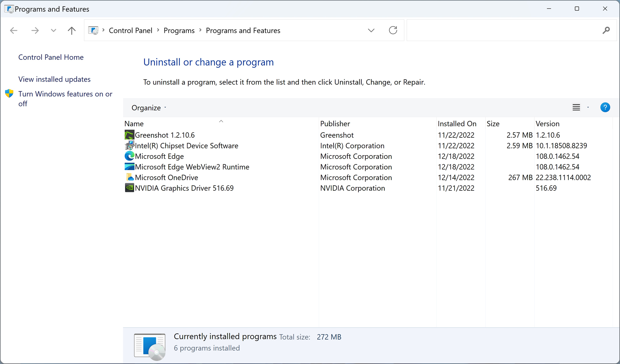The height and width of the screenshot is (364, 620).
Task: Click the blue help question mark icon
Action: point(605,107)
